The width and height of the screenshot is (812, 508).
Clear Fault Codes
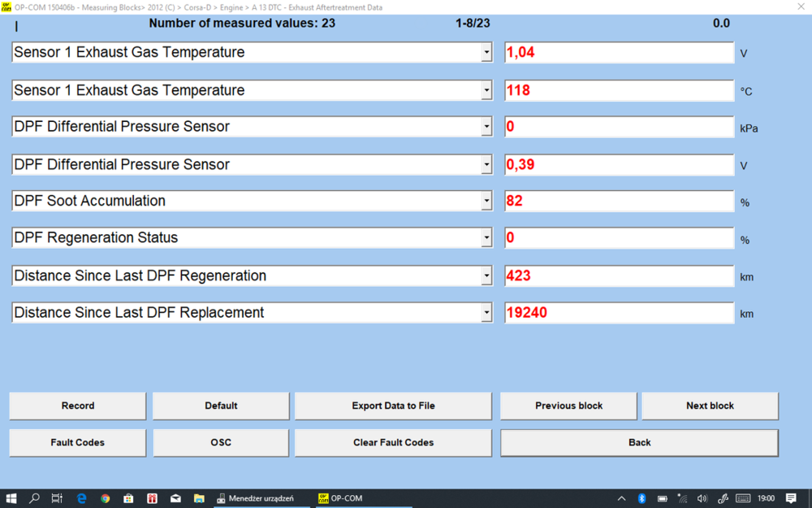click(x=393, y=443)
